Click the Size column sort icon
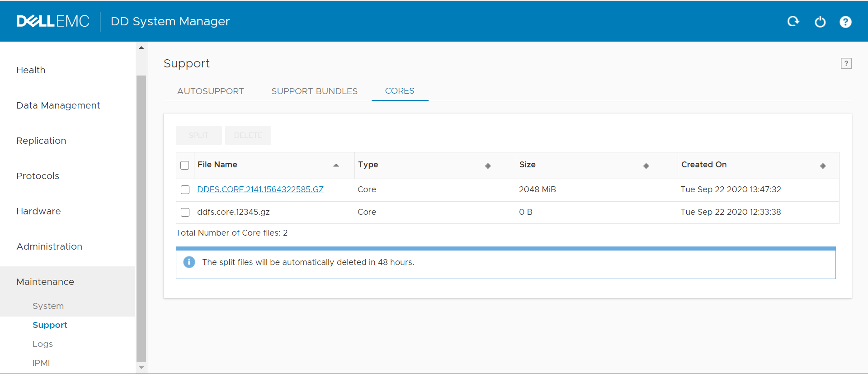Image resolution: width=868 pixels, height=374 pixels. click(646, 166)
